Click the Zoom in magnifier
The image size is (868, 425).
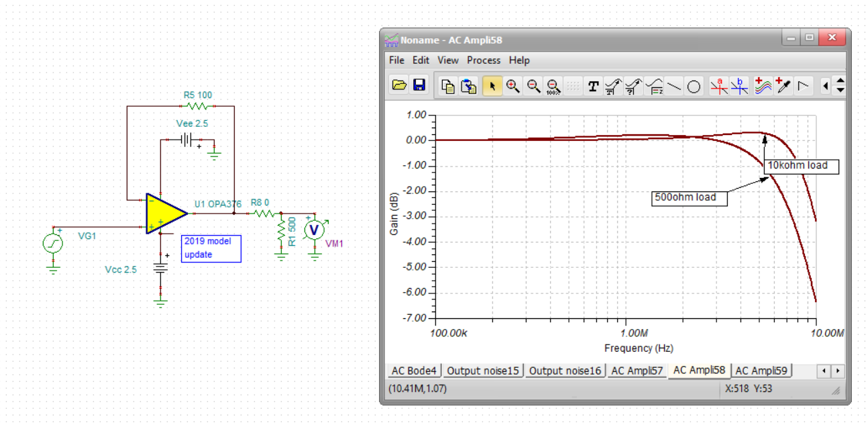513,86
